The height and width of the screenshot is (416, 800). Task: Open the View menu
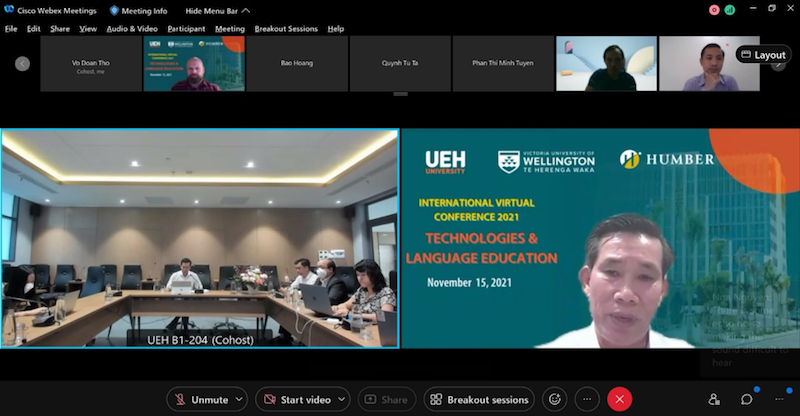coord(88,29)
